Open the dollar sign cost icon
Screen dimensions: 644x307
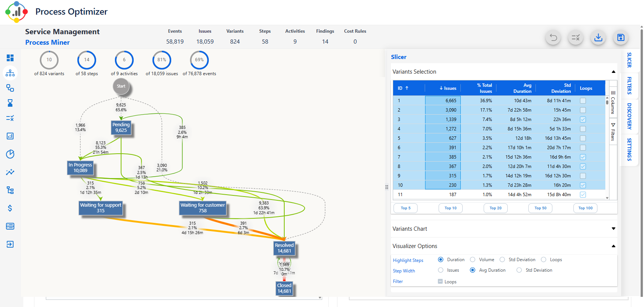click(x=10, y=208)
